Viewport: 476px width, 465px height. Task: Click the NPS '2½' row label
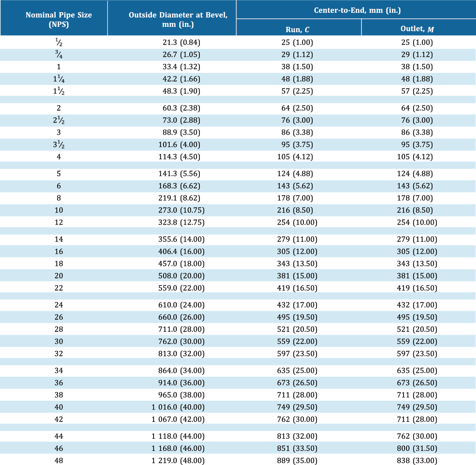click(x=59, y=120)
